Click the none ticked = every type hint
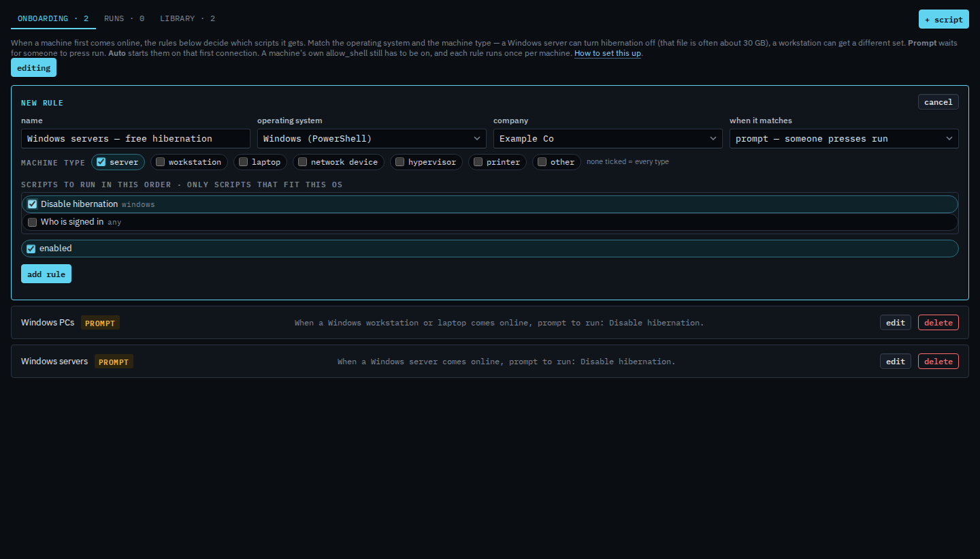The image size is (980, 559). pyautogui.click(x=627, y=162)
